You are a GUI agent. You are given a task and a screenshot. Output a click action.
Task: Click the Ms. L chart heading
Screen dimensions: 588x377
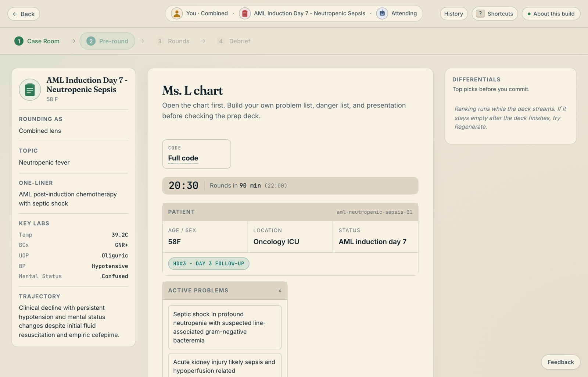click(x=193, y=90)
